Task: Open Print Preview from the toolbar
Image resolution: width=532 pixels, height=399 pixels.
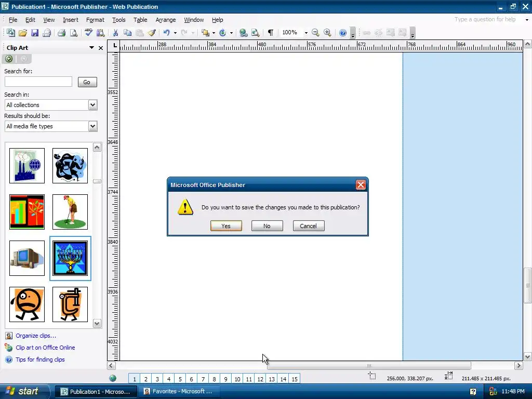Action: click(73, 33)
